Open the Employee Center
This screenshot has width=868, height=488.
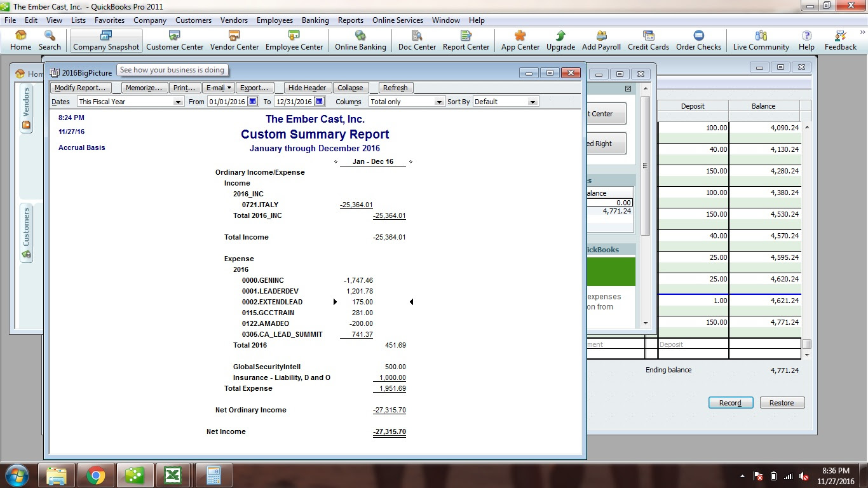[294, 41]
